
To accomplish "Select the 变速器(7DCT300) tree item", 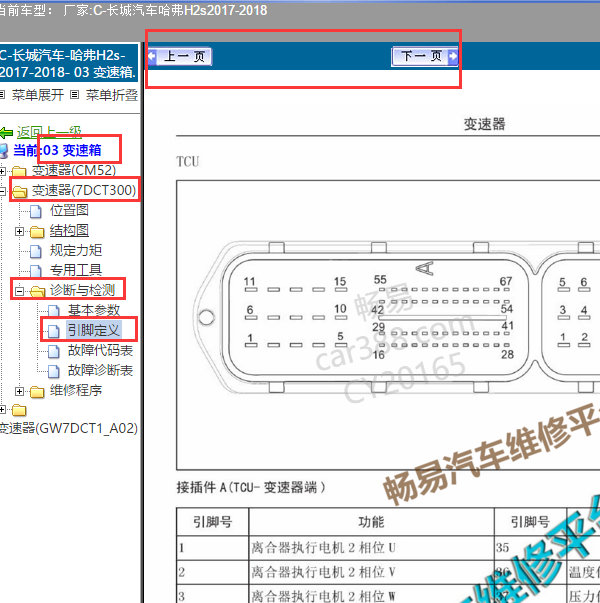I will click(x=84, y=190).
